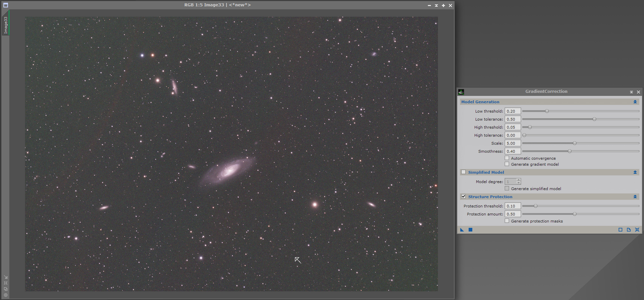Check Generate gradient model option
Viewport: 644px width, 300px height.
(x=507, y=164)
